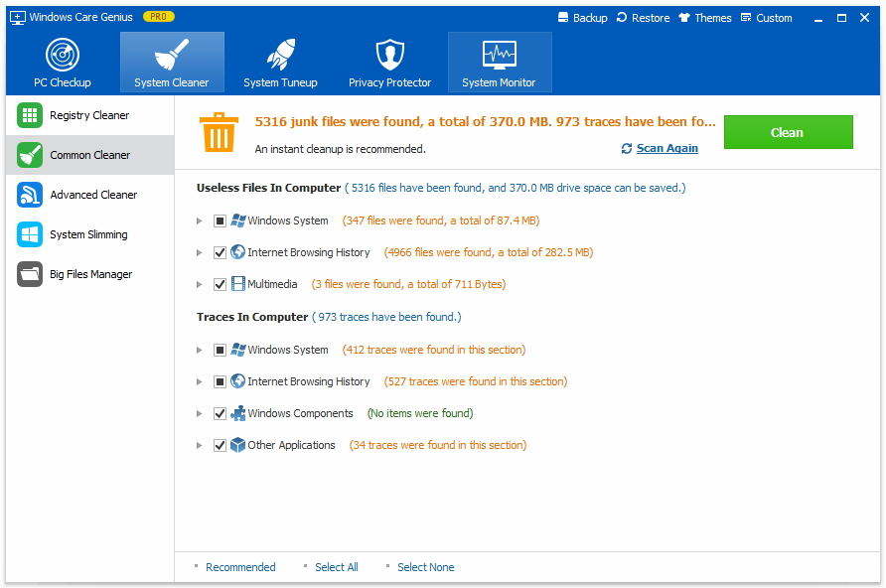Click Windows System flag icon under Traces
Image resolution: width=886 pixels, height=588 pixels.
tap(237, 350)
